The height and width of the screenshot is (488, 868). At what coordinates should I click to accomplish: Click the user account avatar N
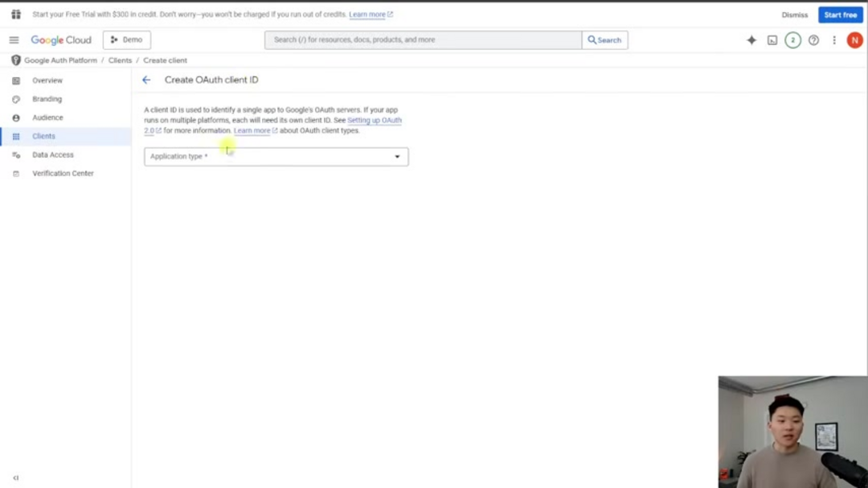854,40
